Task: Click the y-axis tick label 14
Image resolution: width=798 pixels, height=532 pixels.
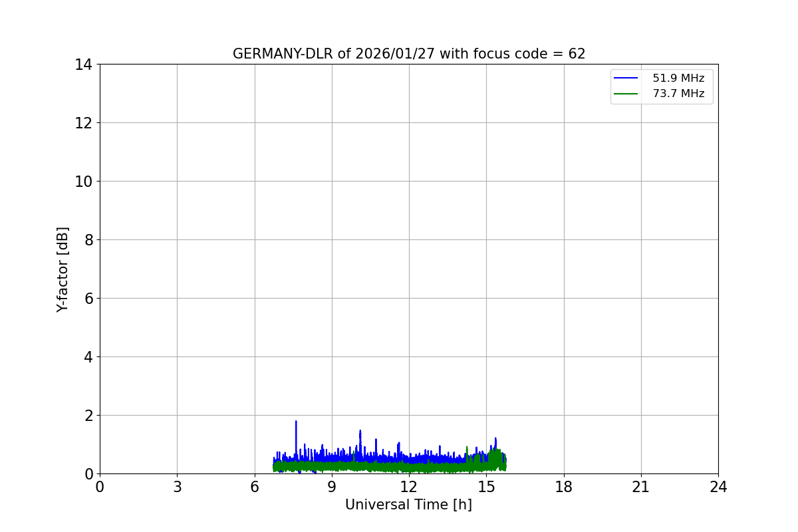Action: [x=83, y=65]
